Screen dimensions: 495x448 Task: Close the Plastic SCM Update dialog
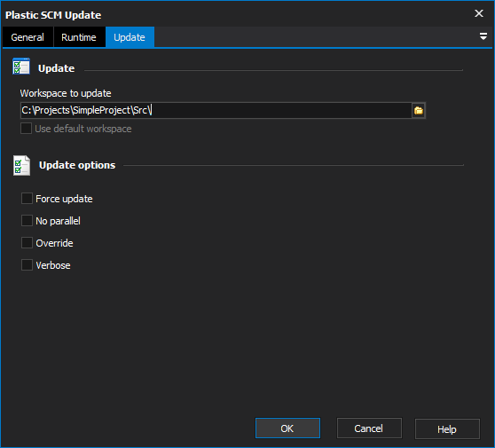point(479,13)
